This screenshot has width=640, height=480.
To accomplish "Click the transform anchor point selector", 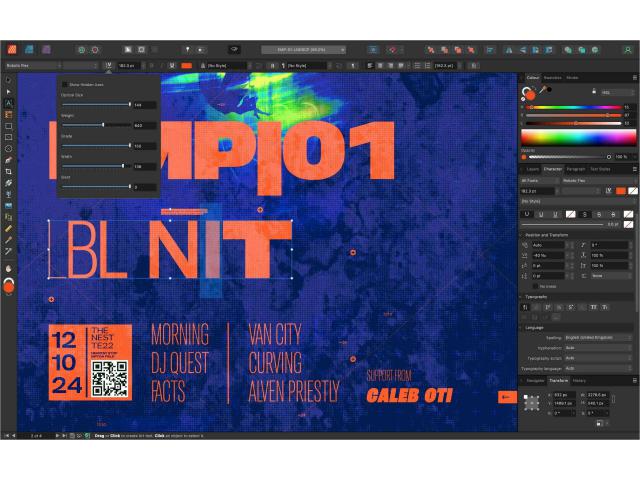I will pos(531,402).
